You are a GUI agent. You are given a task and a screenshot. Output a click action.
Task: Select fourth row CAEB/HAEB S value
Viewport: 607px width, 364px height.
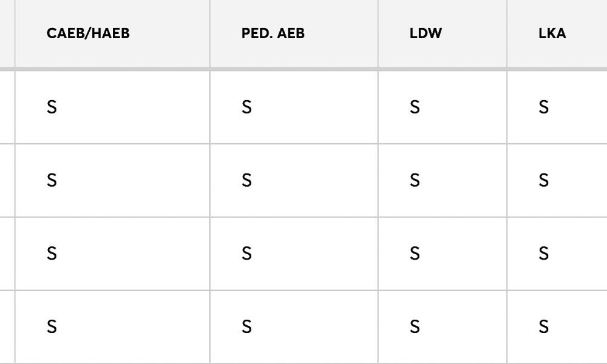pos(52,327)
